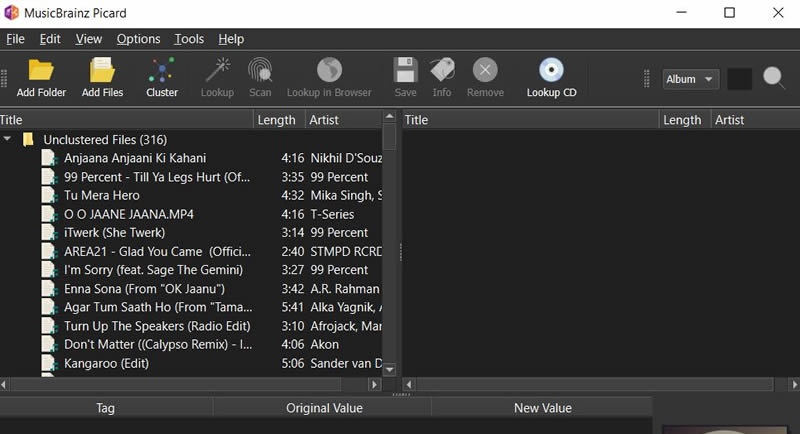This screenshot has width=800, height=434.
Task: Sort left pane by Title column
Action: (126, 120)
